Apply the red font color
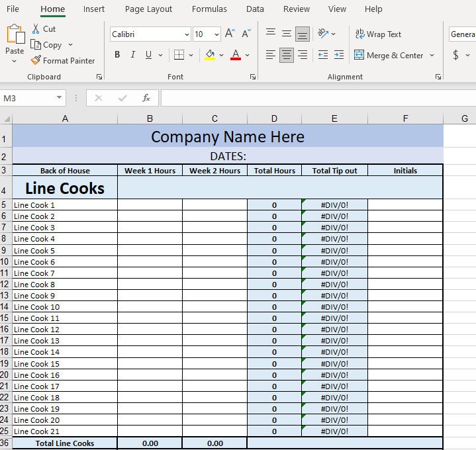Image resolution: width=476 pixels, height=450 pixels. [x=236, y=55]
